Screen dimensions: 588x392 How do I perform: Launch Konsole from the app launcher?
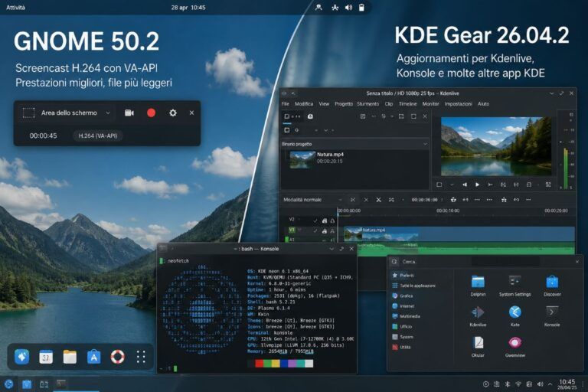pyautogui.click(x=552, y=316)
